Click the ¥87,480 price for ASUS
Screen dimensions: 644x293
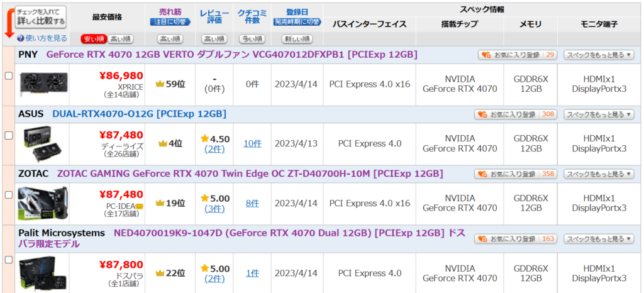(x=121, y=135)
